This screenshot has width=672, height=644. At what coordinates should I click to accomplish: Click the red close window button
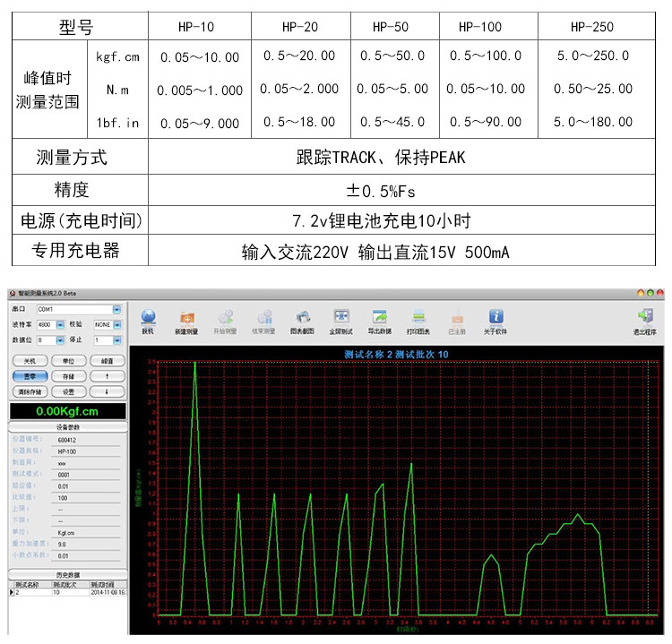659,293
